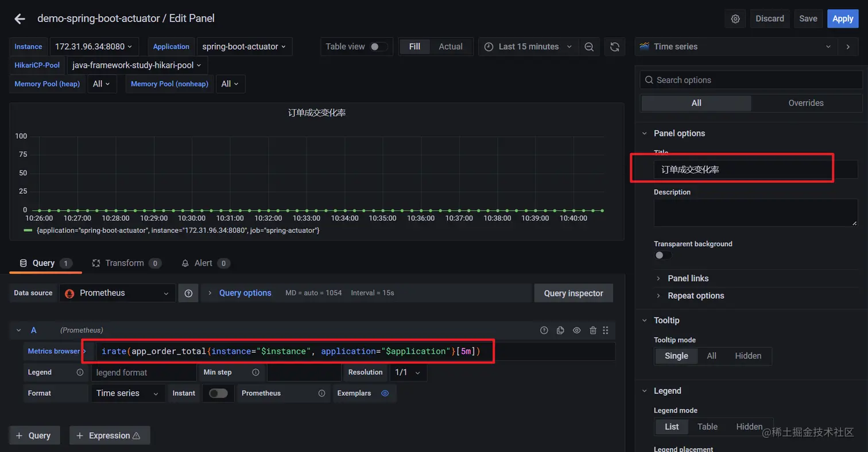Click the Apply button
Image resolution: width=868 pixels, height=452 pixels.
point(843,18)
